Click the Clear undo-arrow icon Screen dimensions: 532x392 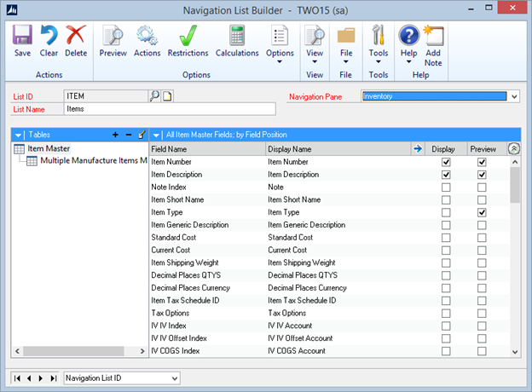point(49,35)
